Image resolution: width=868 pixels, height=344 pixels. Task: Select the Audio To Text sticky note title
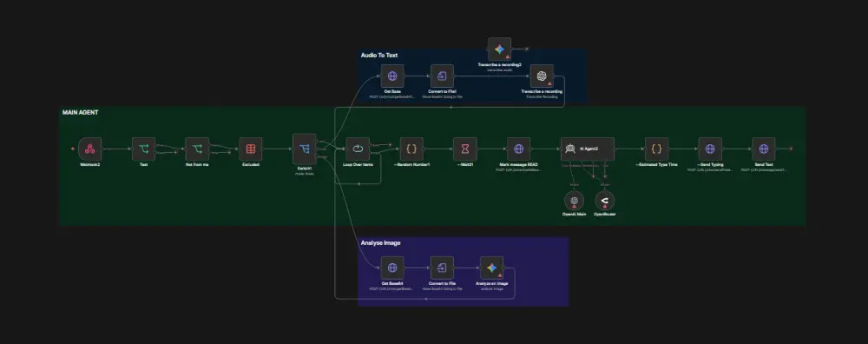[x=379, y=56]
